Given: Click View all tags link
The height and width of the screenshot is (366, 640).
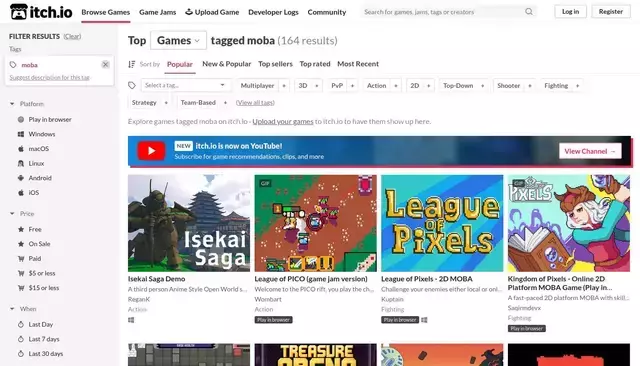Looking at the screenshot, I should tap(255, 103).
